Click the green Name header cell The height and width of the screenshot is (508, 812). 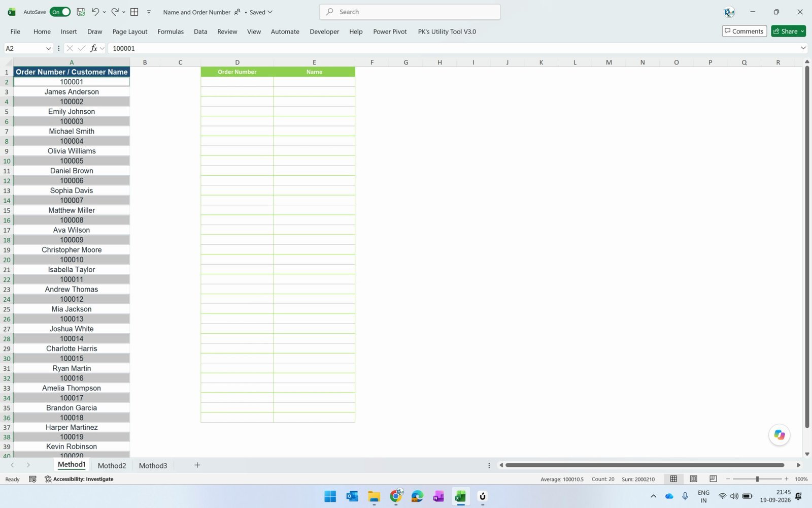(314, 72)
